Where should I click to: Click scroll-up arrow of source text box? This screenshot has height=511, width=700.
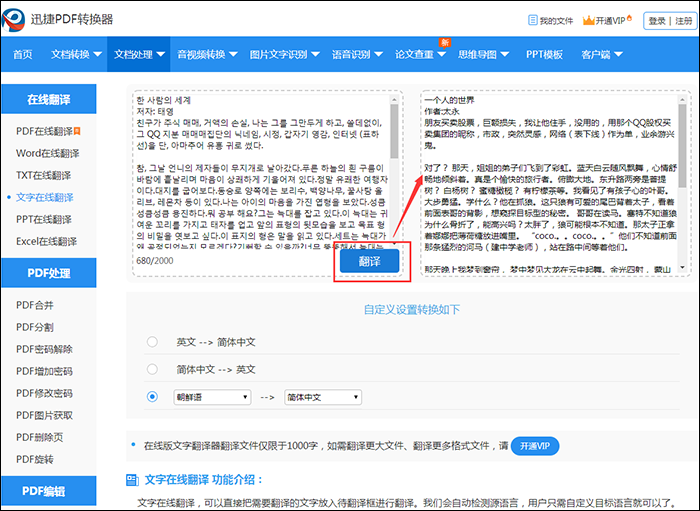tap(394, 99)
